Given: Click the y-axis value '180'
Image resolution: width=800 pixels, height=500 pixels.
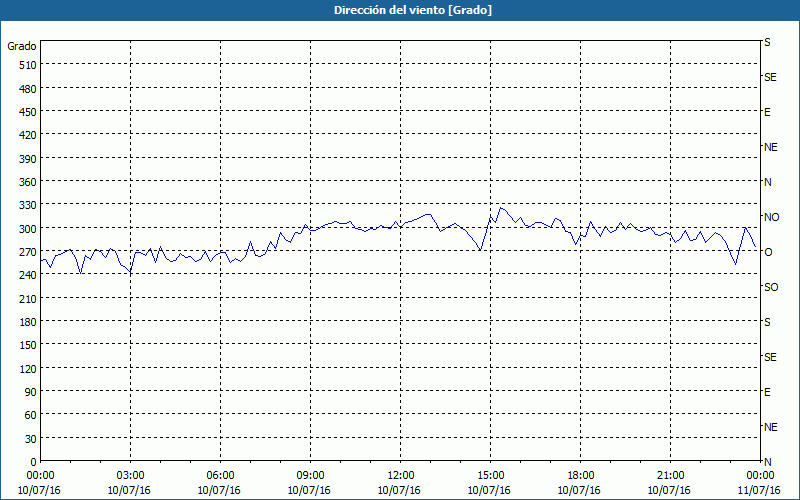Looking at the screenshot, I should [28, 322].
